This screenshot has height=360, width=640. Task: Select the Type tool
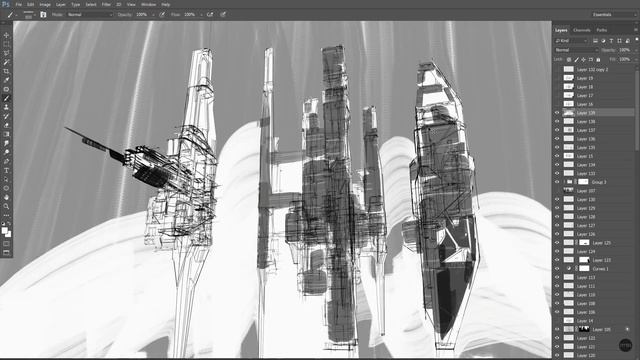(6, 170)
